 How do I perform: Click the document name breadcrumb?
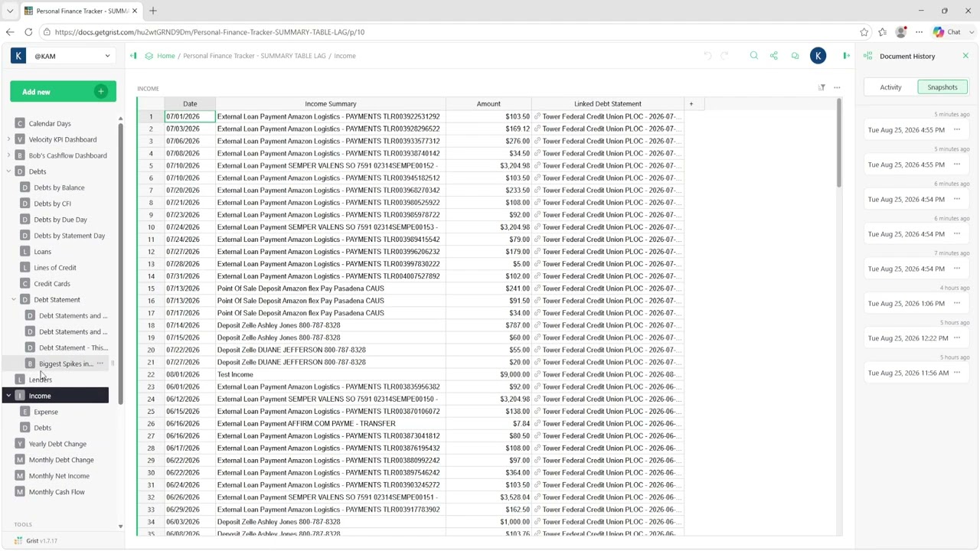click(x=254, y=56)
